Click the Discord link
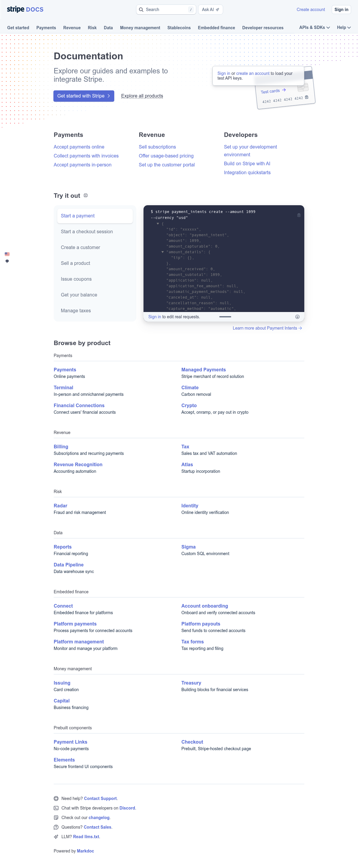 (127, 808)
